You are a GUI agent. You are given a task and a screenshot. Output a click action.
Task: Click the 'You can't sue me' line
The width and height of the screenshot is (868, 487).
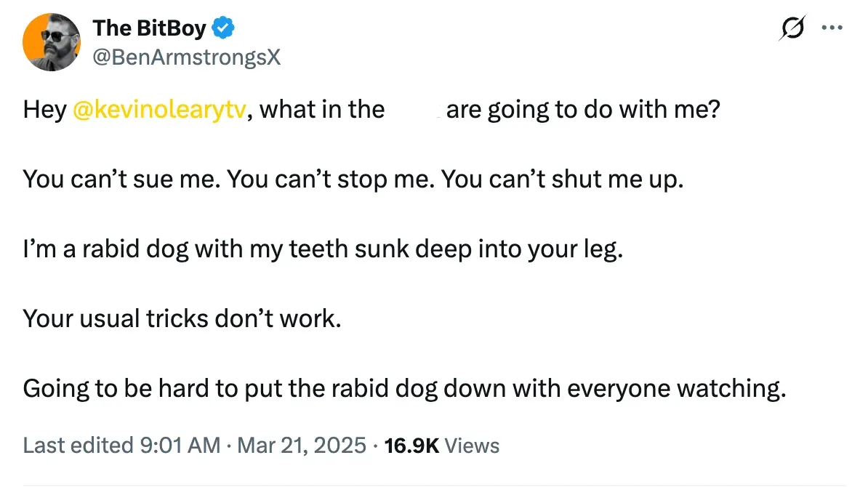[120, 179]
